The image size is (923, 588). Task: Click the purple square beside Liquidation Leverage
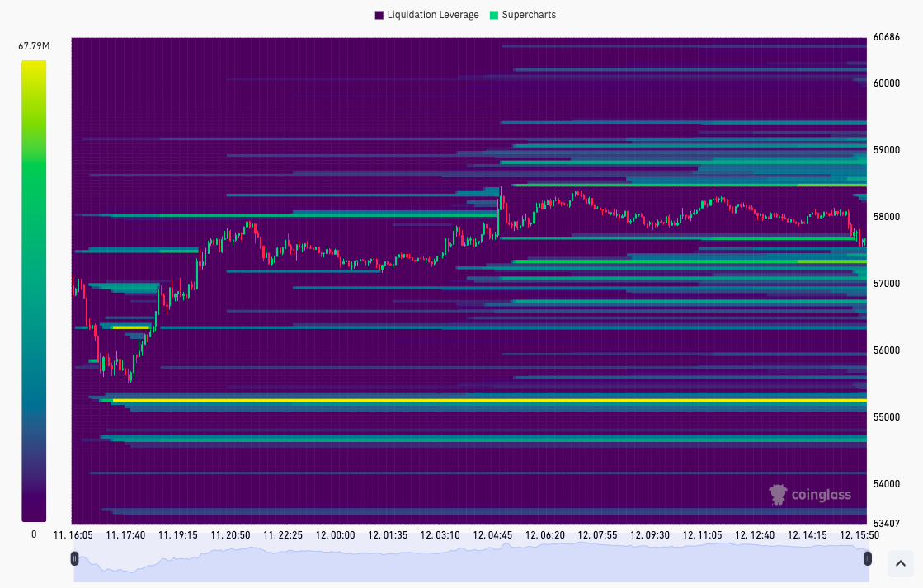[x=379, y=15]
